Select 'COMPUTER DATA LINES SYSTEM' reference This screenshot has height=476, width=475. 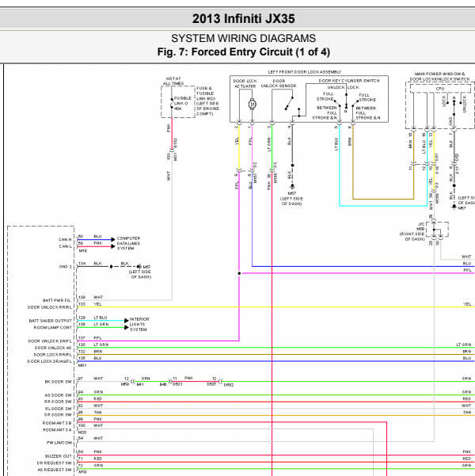(x=128, y=243)
